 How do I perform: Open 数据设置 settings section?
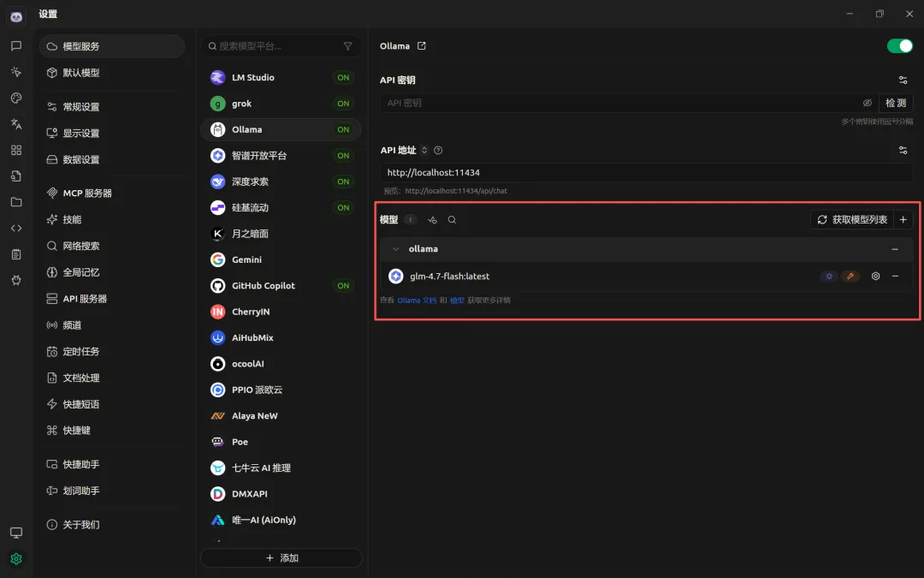tap(112, 159)
